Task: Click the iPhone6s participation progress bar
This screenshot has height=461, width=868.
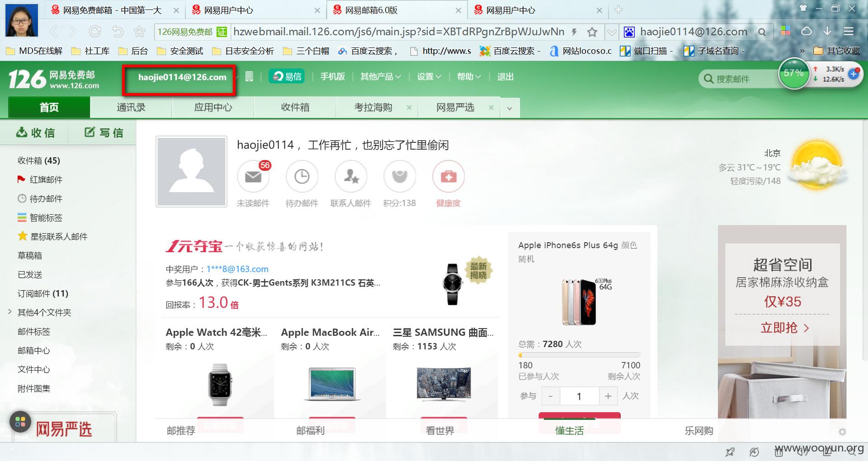Action: (579, 355)
